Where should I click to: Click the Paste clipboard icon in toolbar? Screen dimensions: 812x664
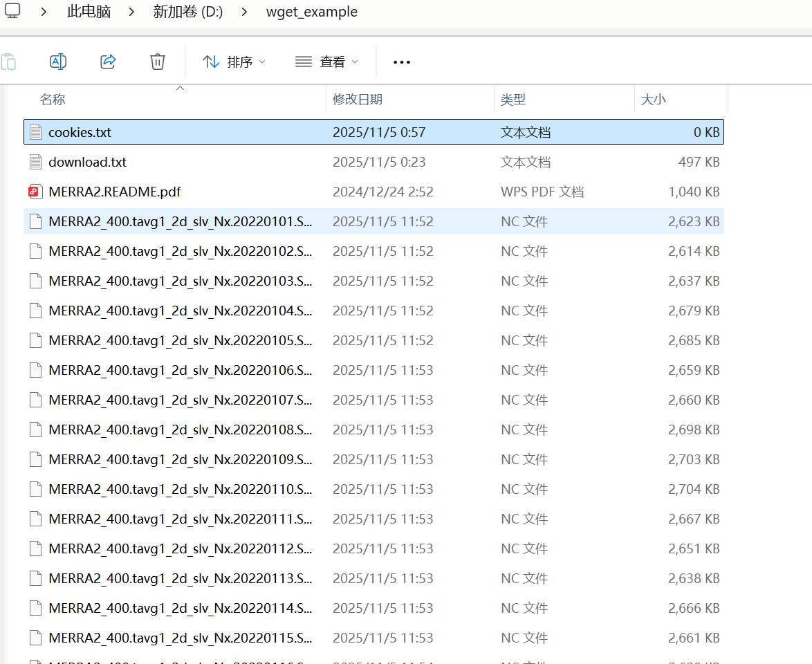point(9,62)
